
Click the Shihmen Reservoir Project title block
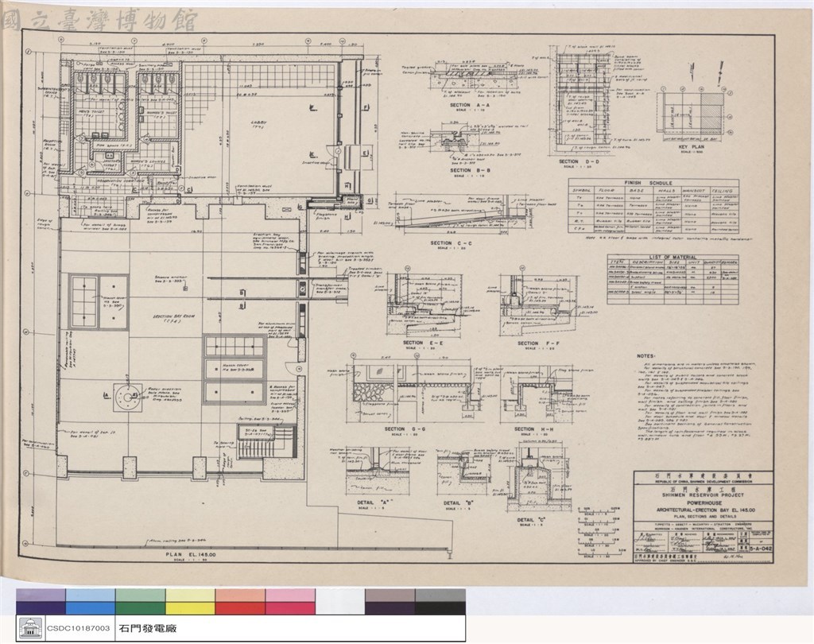(x=703, y=516)
